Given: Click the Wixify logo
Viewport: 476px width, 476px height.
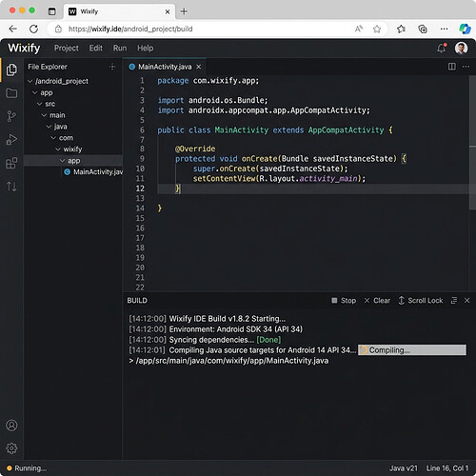Looking at the screenshot, I should pyautogui.click(x=24, y=48).
